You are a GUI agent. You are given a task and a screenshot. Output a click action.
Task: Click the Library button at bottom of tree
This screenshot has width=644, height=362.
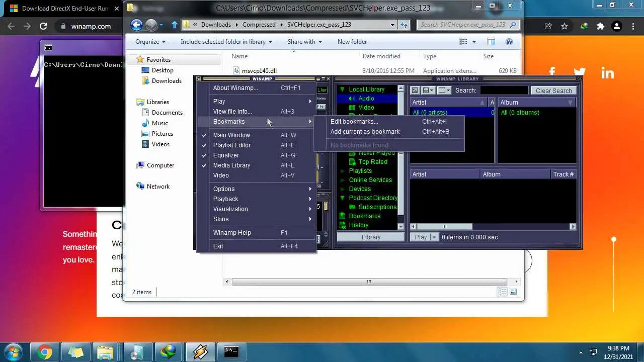click(371, 237)
